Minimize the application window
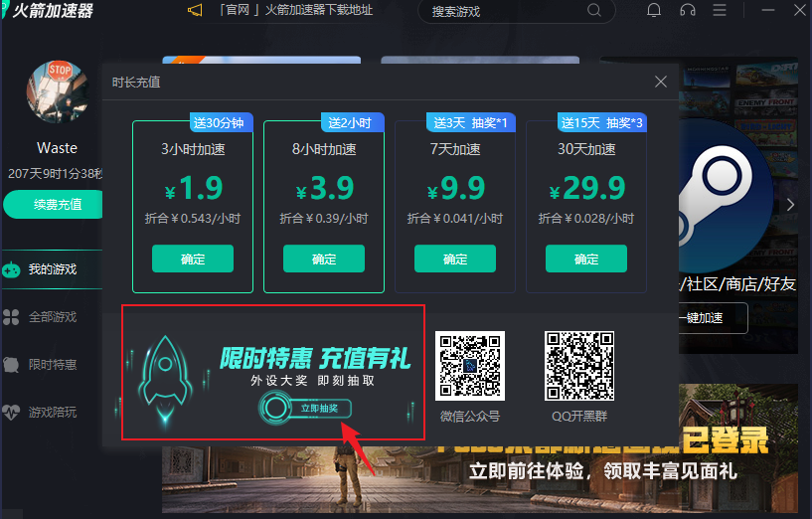The image size is (812, 519). click(x=768, y=10)
